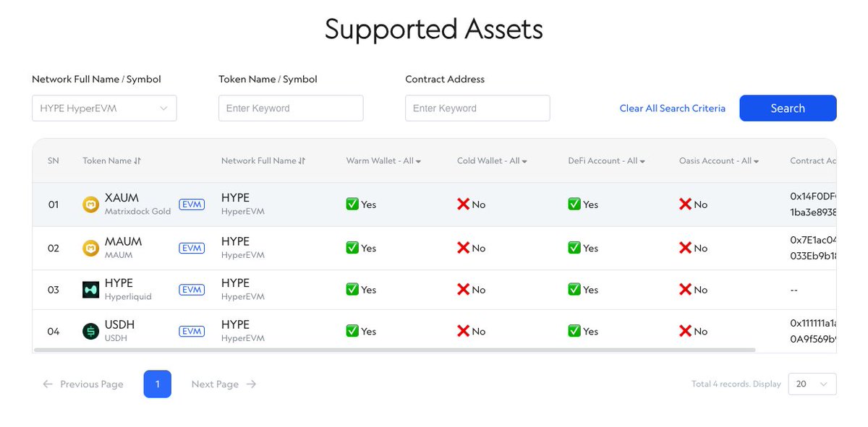
Task: Click the XAUM token name text
Action: tap(122, 198)
